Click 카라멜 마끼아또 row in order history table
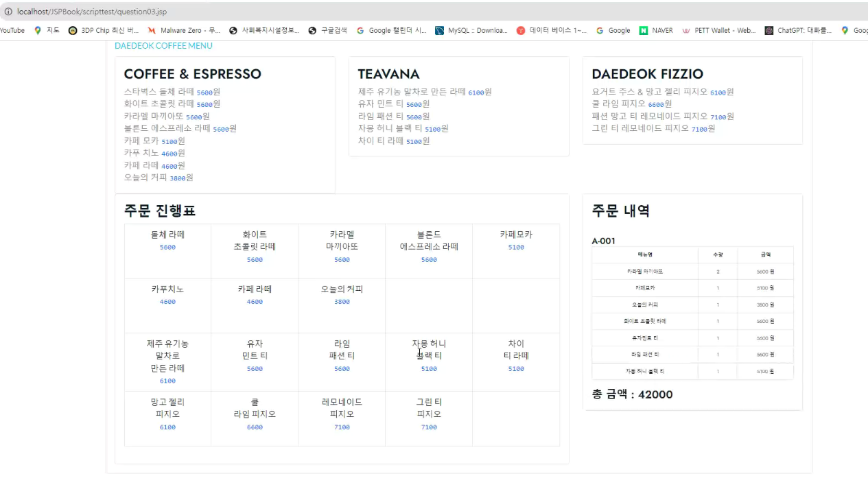This screenshot has width=868, height=500. coord(693,272)
